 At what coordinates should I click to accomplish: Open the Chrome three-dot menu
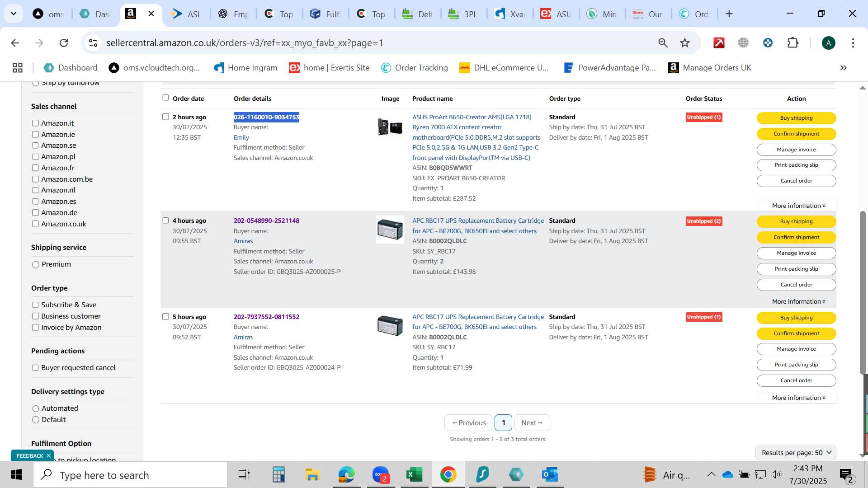pyautogui.click(x=853, y=43)
